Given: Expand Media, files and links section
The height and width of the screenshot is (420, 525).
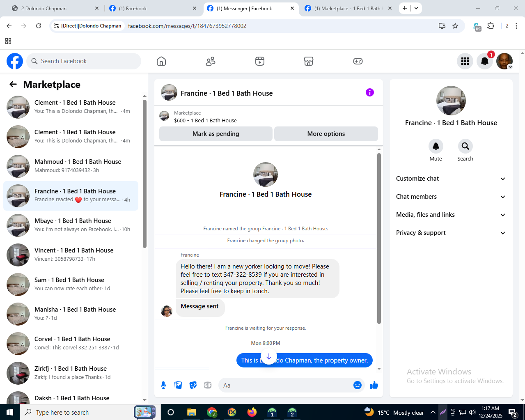Looking at the screenshot, I should coord(451,215).
